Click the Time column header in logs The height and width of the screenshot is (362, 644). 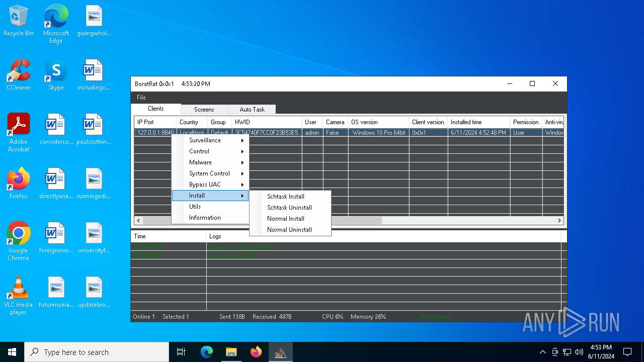coord(168,236)
